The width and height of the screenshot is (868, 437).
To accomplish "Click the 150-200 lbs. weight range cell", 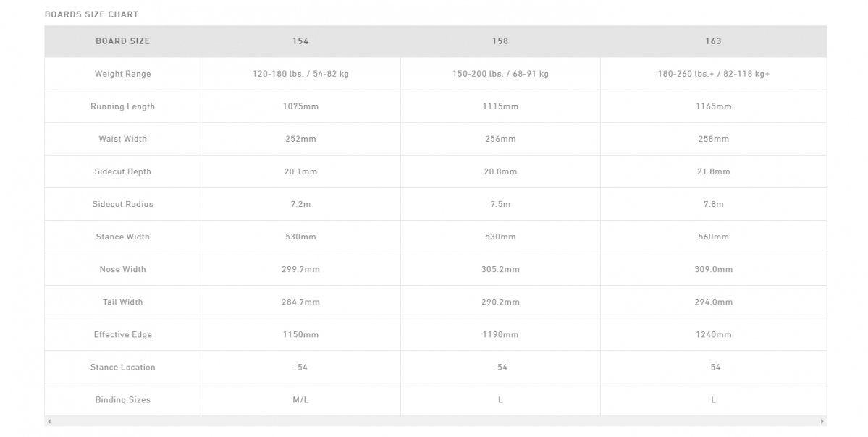I will [500, 74].
